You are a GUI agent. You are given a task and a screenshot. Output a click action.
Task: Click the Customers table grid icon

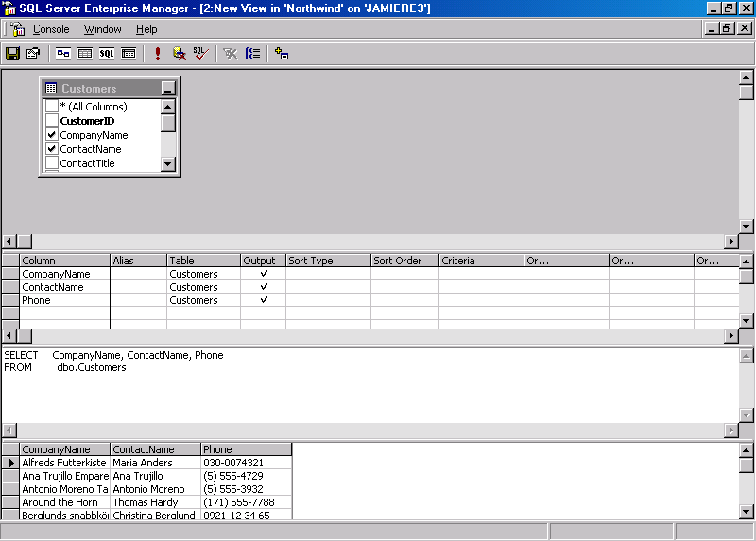point(51,88)
